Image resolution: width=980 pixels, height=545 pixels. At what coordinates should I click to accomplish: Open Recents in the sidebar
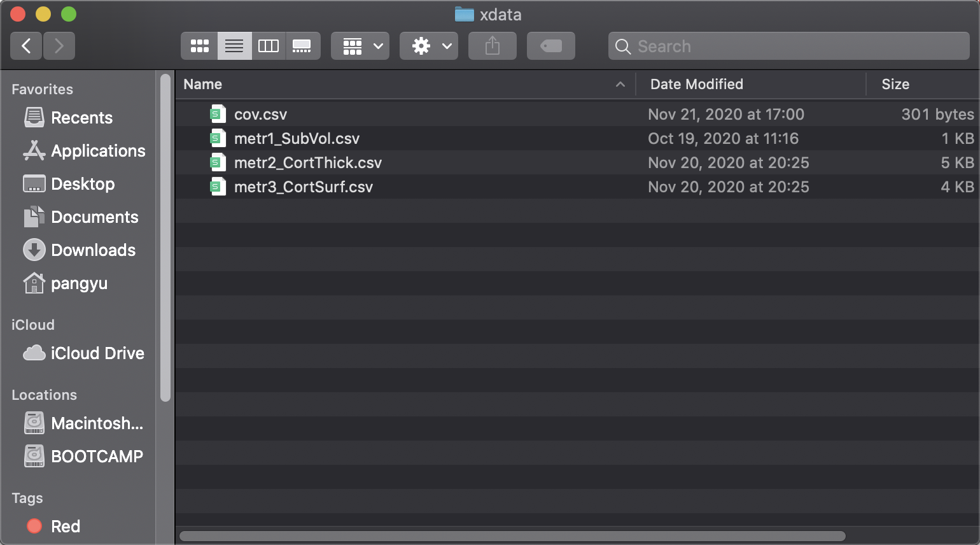pos(81,118)
